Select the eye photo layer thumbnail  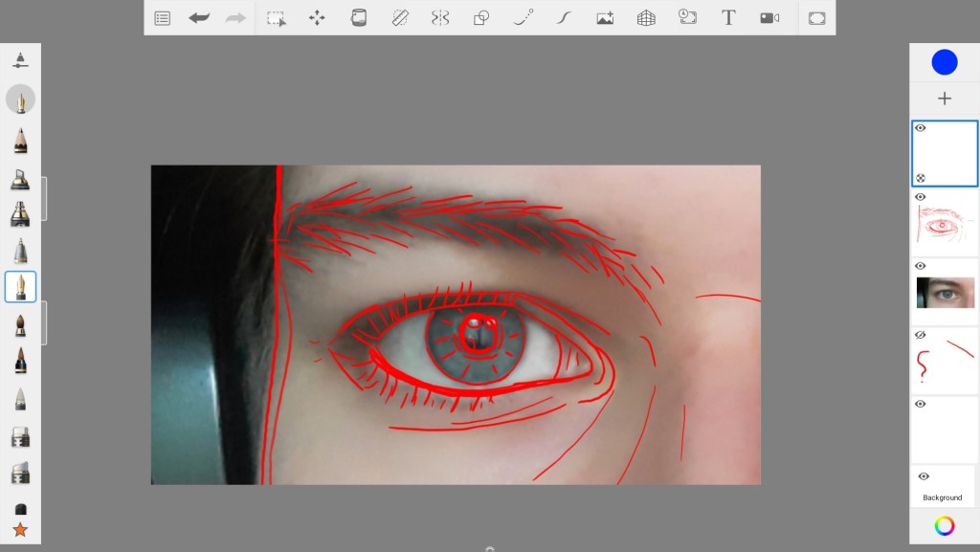(946, 293)
